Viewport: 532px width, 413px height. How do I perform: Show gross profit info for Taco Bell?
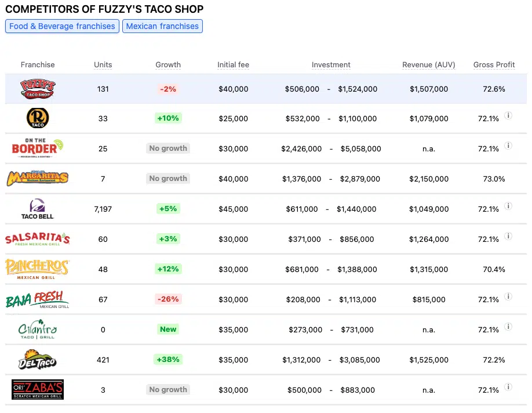pos(508,206)
